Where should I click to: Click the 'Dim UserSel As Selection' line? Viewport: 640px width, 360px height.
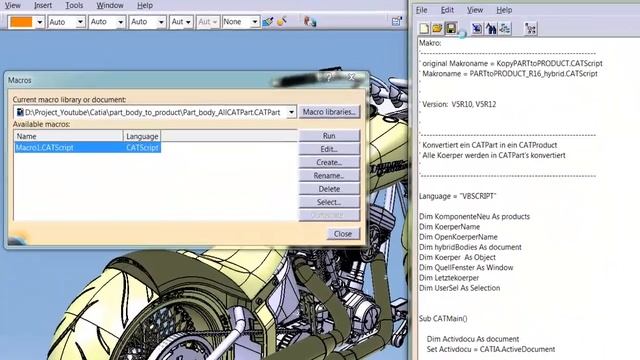(x=459, y=288)
